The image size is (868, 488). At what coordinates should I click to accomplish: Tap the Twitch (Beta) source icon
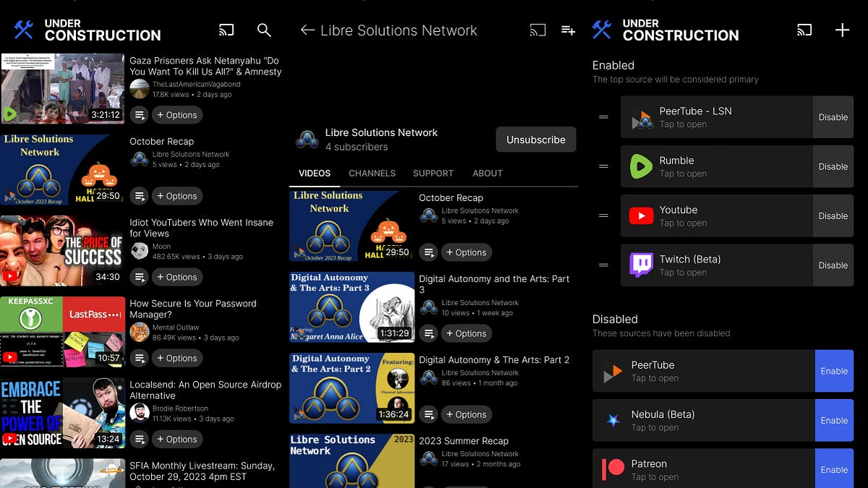(641, 265)
